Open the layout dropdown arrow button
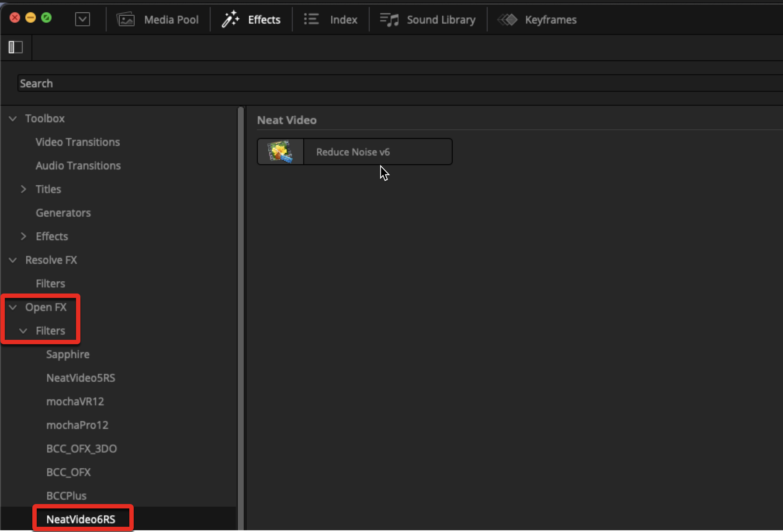Image resolution: width=783 pixels, height=532 pixels. click(82, 20)
